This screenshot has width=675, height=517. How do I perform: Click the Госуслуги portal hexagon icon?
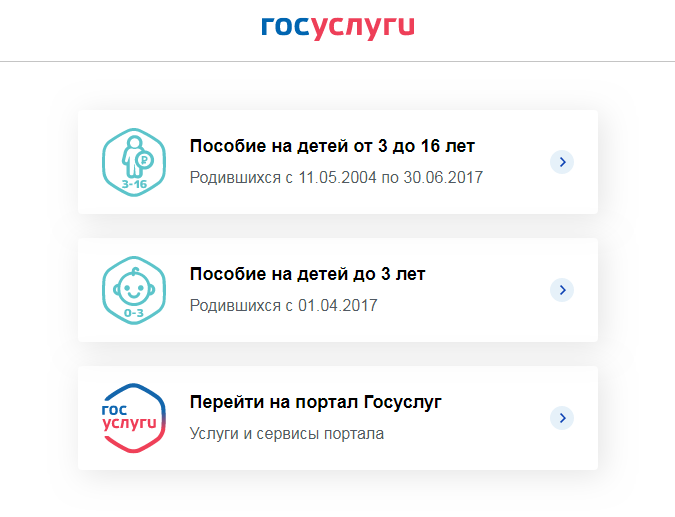[x=134, y=418]
